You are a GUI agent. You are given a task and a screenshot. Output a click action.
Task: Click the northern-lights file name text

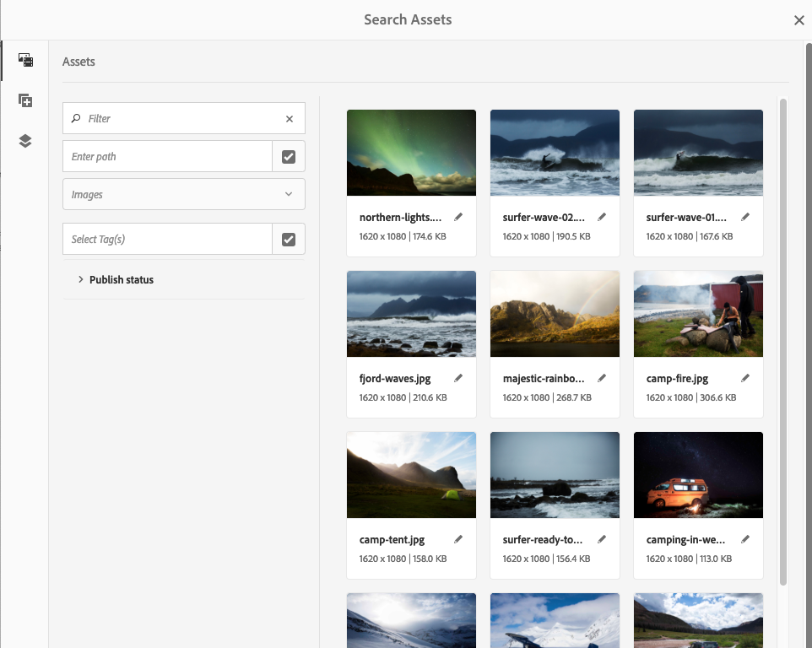(400, 218)
